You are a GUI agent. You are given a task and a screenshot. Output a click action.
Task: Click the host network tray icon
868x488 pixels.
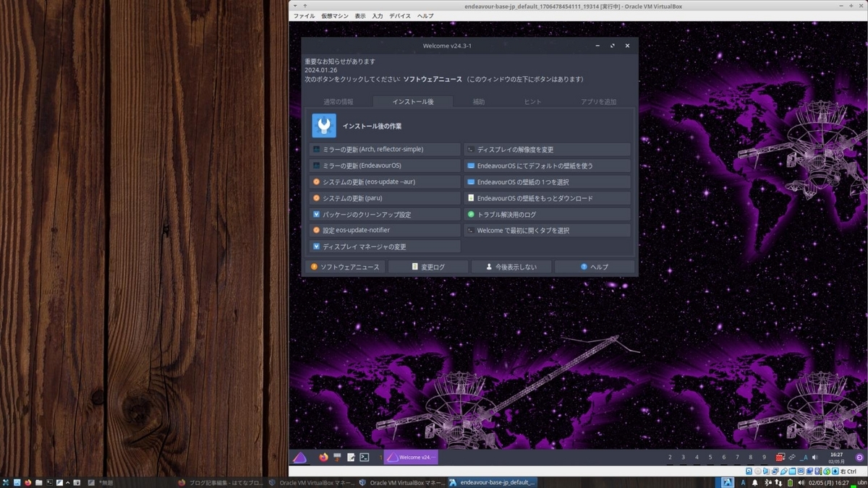coord(777,482)
